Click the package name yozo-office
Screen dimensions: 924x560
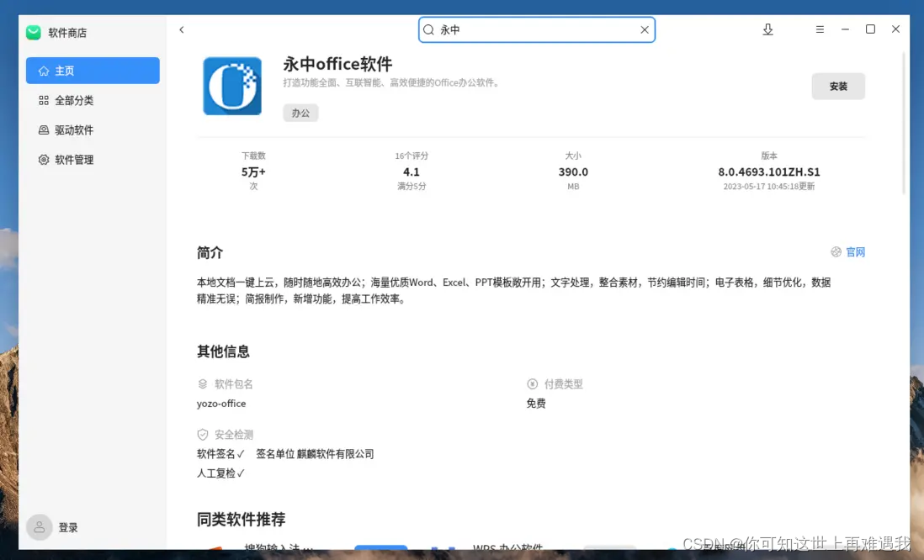[x=221, y=404]
